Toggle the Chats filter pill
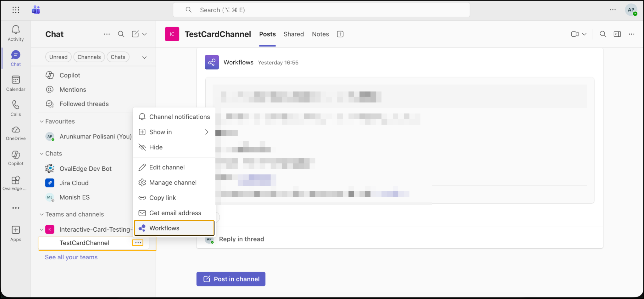644x299 pixels. pyautogui.click(x=118, y=57)
